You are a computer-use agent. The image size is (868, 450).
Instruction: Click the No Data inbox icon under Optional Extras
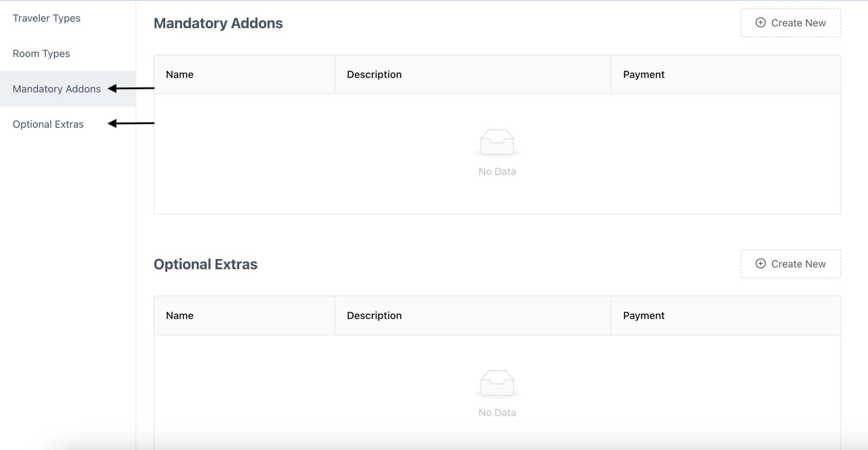point(497,384)
